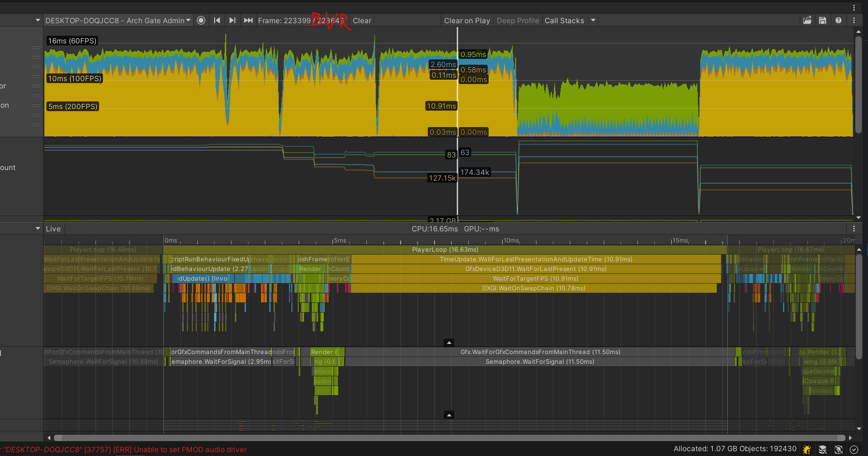868x456 pixels.
Task: Jump to the first recorded frame
Action: [217, 20]
